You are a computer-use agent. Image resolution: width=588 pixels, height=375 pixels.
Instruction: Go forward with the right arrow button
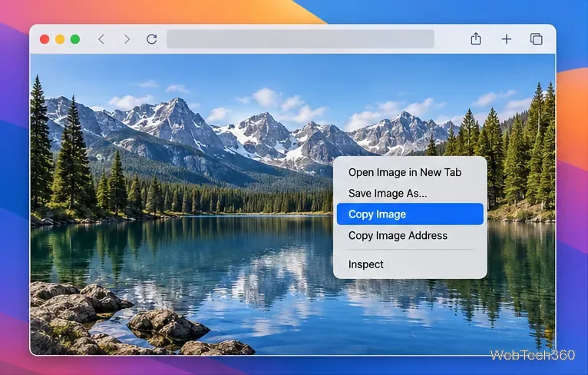click(127, 39)
